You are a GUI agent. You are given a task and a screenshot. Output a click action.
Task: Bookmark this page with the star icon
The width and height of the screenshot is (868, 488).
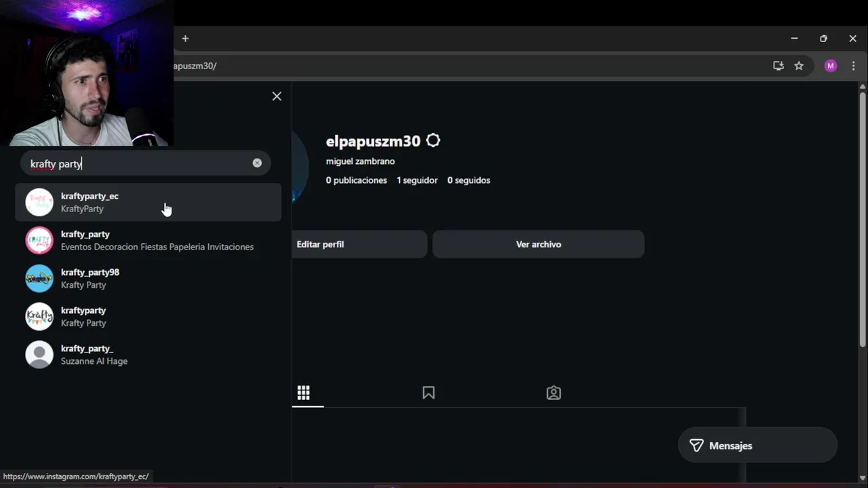[799, 66]
